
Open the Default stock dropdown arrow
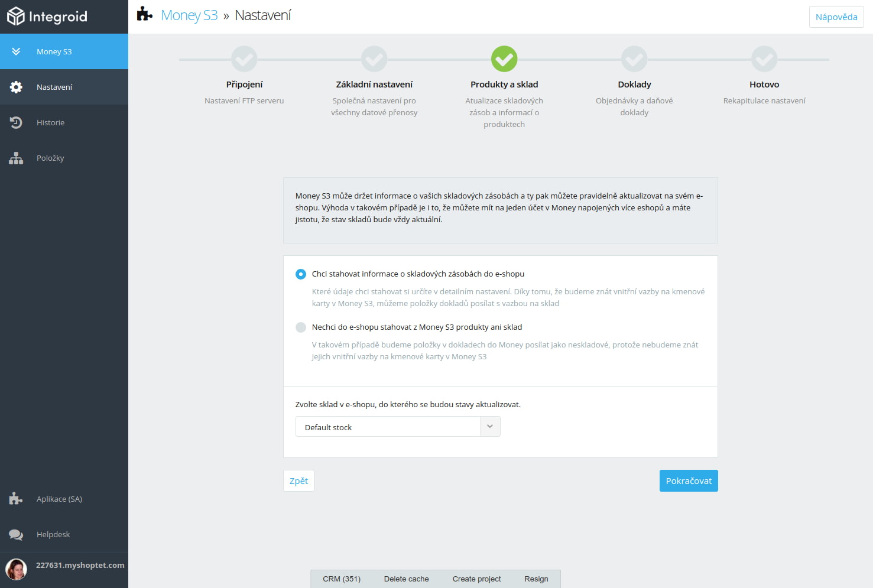pyautogui.click(x=490, y=427)
